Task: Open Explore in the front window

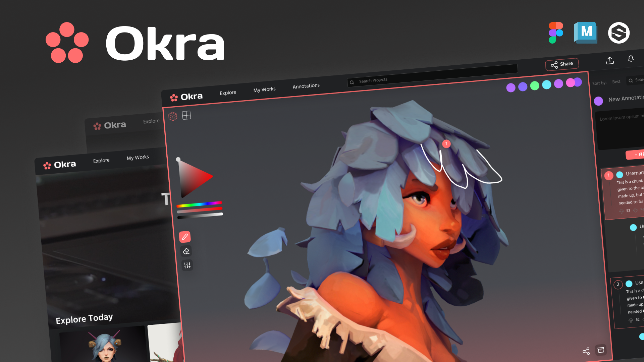Action: point(228,93)
